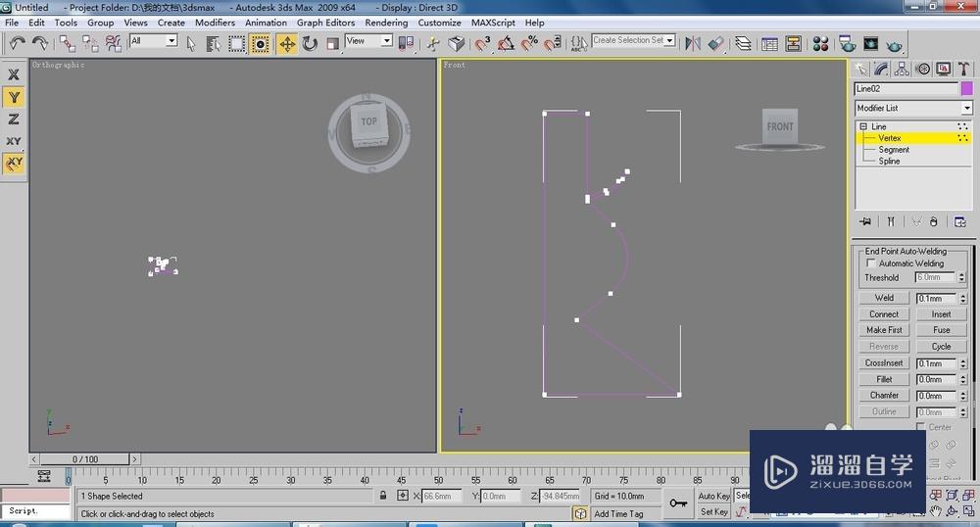Collapse the Line tree in modifier stack
This screenshot has width=980, height=527.
pos(863,126)
